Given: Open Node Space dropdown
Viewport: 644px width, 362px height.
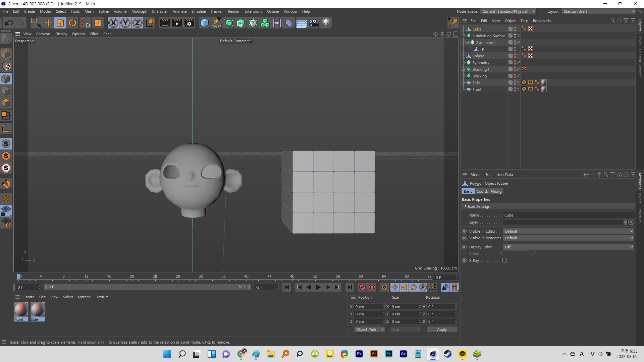Looking at the screenshot, I should 508,11.
